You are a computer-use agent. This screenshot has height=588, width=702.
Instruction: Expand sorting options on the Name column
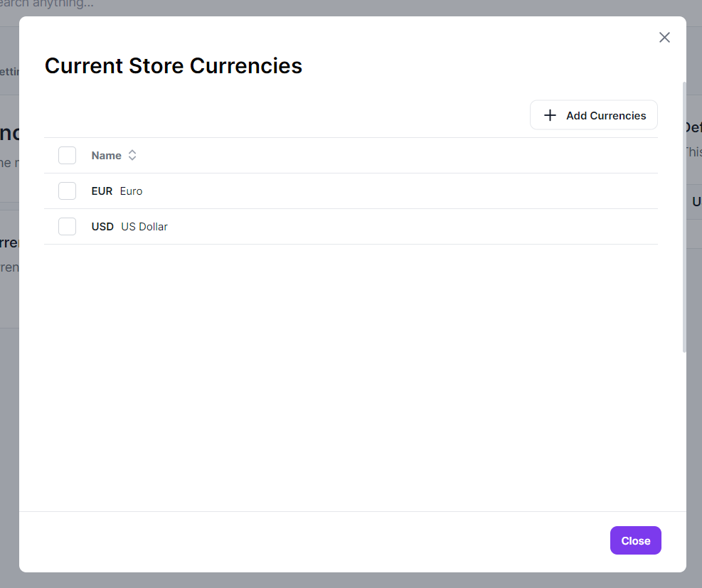pos(132,155)
